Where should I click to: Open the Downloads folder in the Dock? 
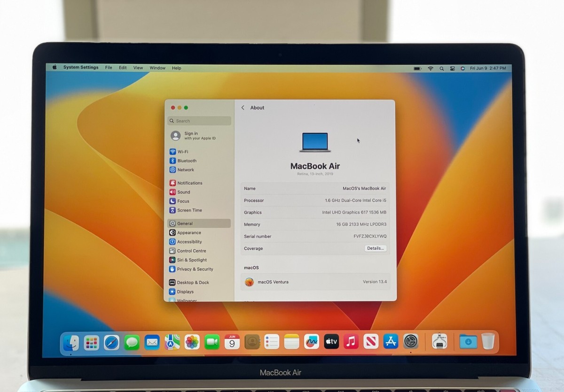point(468,341)
